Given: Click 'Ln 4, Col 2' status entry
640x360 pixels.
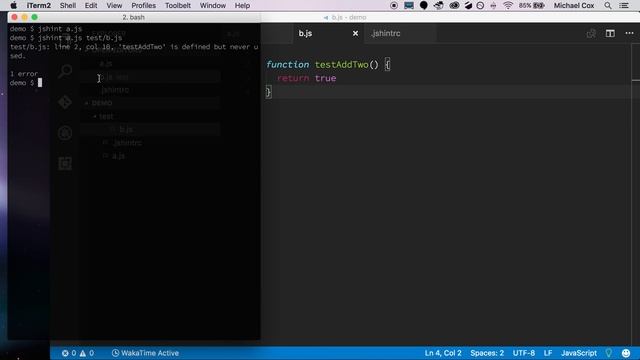Looking at the screenshot, I should [443, 353].
